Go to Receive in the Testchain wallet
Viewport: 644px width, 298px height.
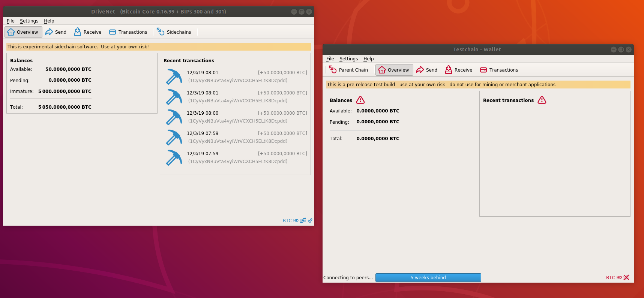[x=459, y=70]
